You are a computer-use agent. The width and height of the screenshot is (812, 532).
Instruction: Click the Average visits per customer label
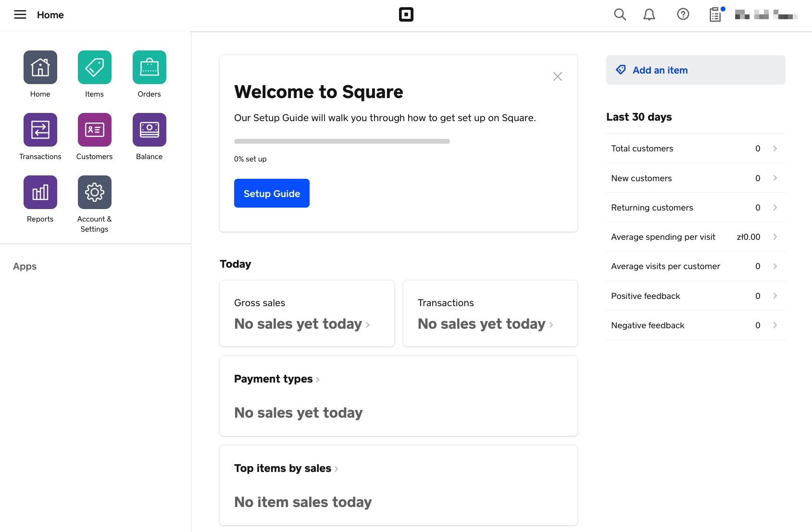pyautogui.click(x=665, y=266)
